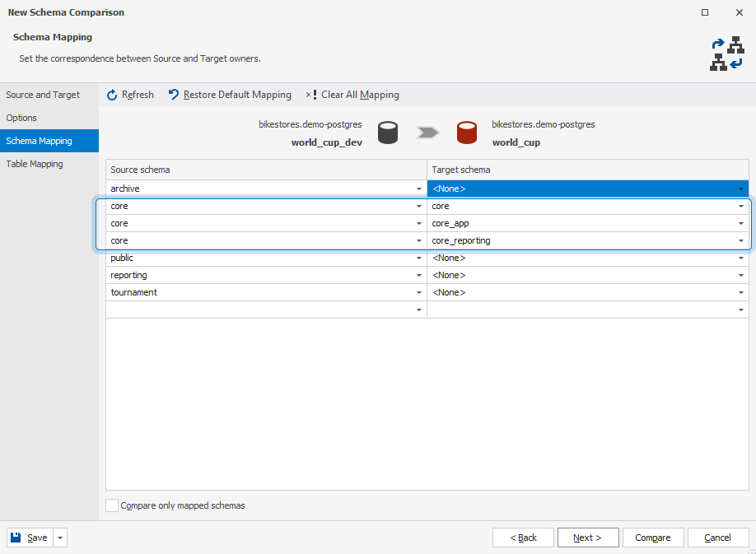Click the gray arrow between databases

point(427,133)
